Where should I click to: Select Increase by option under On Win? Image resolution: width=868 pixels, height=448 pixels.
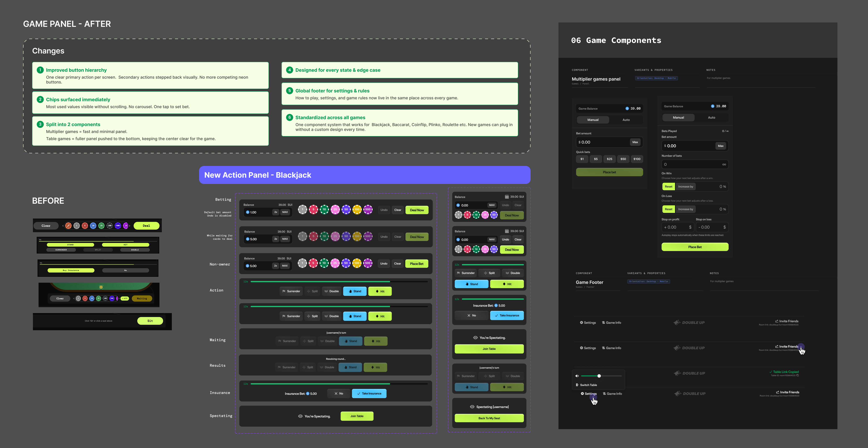pos(685,187)
